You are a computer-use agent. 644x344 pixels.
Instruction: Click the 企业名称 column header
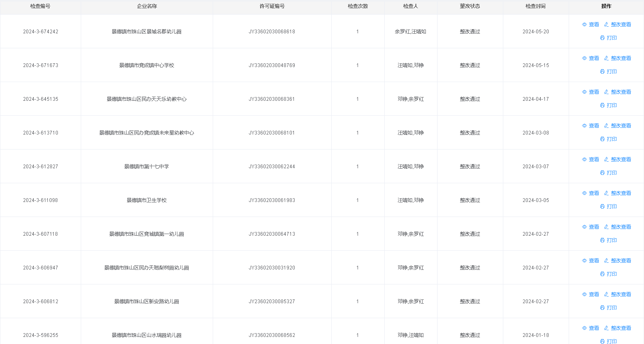[x=147, y=6]
